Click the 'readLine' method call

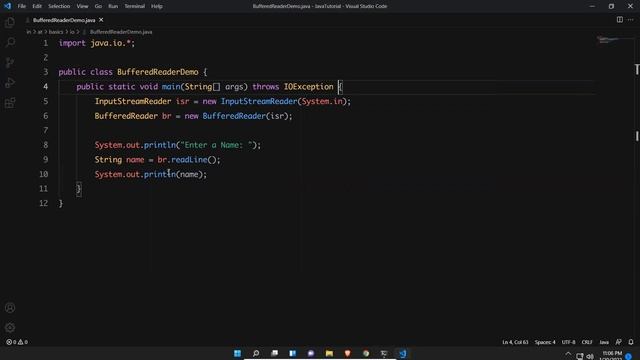189,160
